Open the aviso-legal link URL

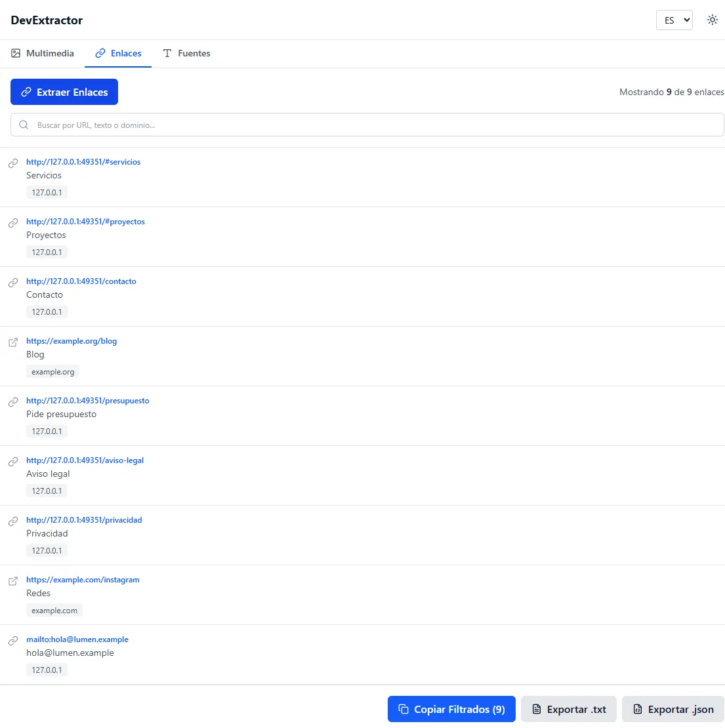(85, 460)
